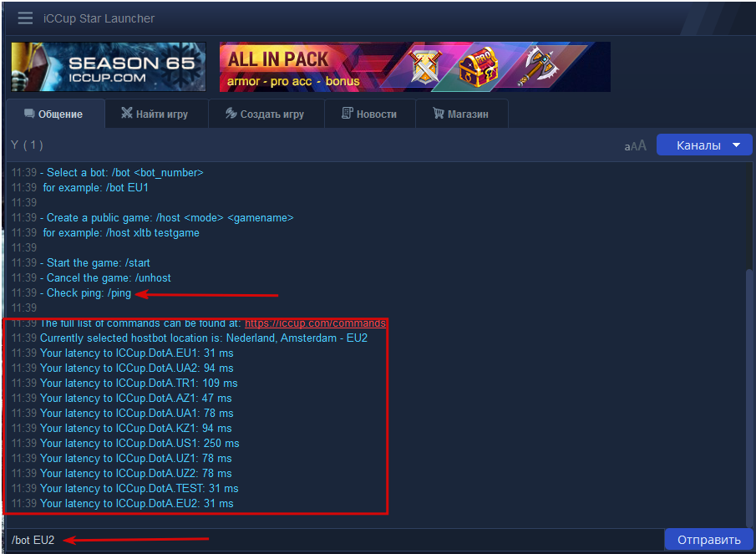Click the treasure chest PRO icon in banner
The width and height of the screenshot is (756, 554).
pos(478,67)
